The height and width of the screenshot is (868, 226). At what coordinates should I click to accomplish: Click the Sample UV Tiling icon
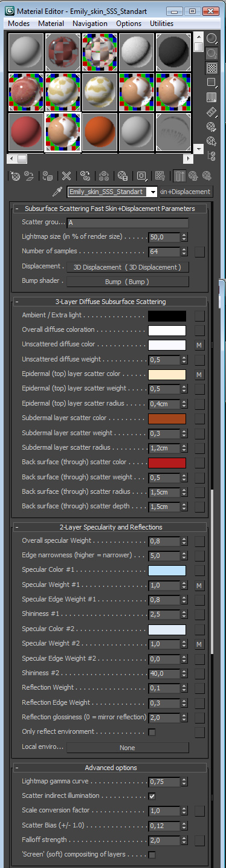tap(212, 82)
